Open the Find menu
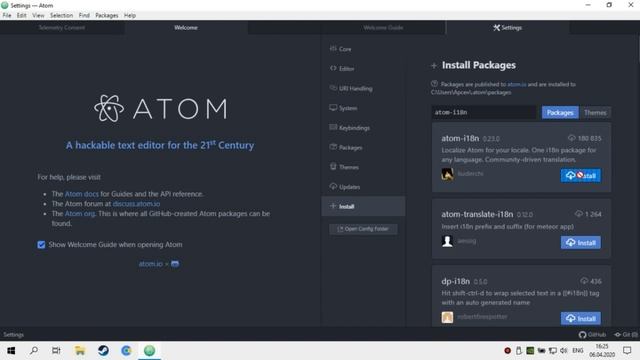Screen dimensions: 640x360 (x=84, y=16)
